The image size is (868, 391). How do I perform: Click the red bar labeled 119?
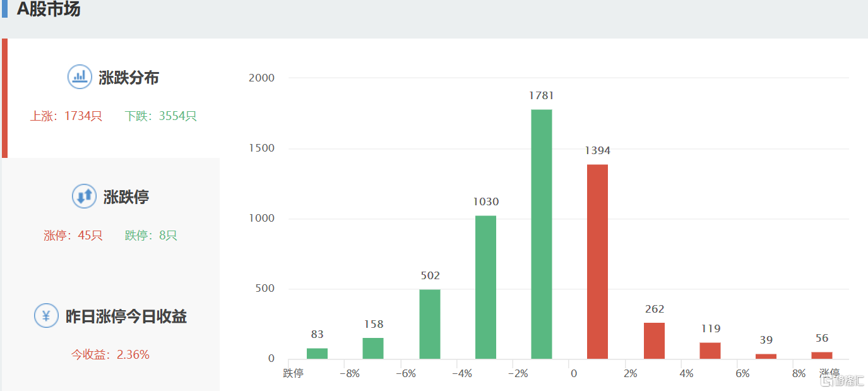tap(710, 351)
